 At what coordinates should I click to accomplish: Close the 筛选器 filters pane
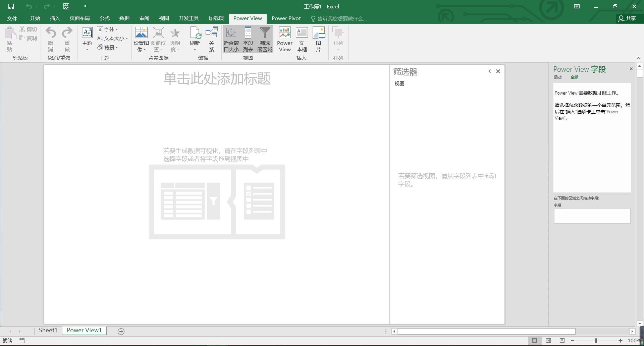coord(498,71)
